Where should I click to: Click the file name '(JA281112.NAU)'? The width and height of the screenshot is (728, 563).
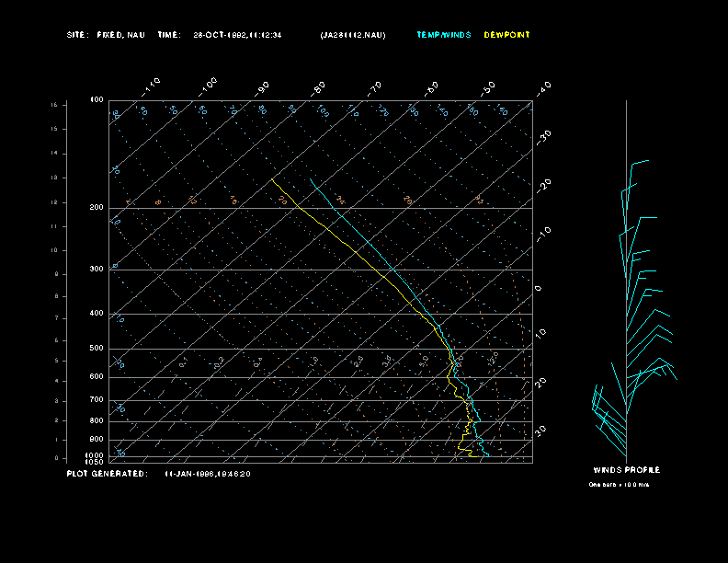click(x=353, y=35)
